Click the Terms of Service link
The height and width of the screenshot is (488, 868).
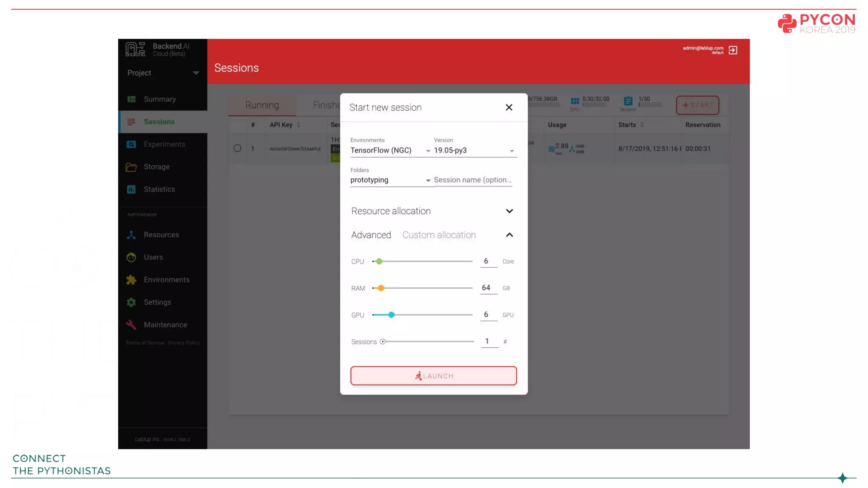click(x=145, y=343)
